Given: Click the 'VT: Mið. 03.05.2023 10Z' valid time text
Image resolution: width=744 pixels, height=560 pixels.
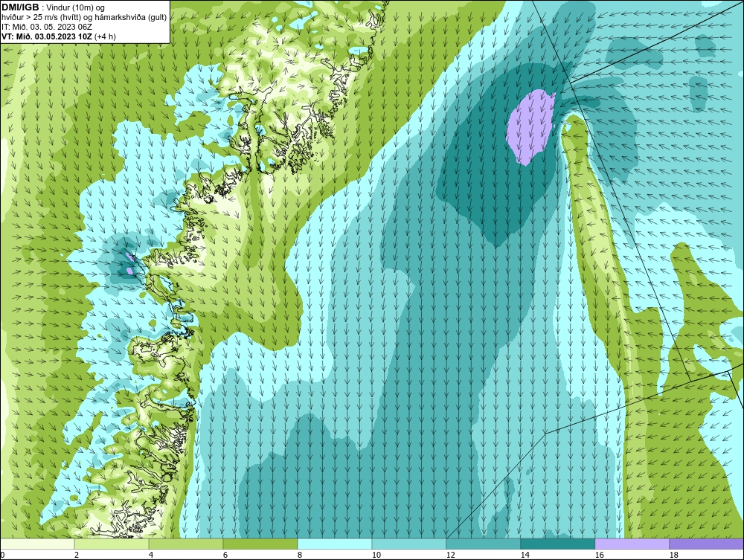Looking at the screenshot, I should click(x=47, y=36).
